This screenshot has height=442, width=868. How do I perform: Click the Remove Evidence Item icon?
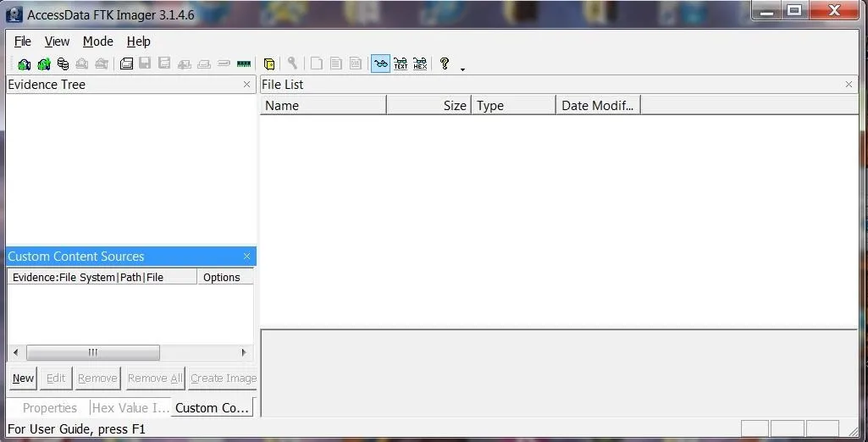click(x=82, y=64)
